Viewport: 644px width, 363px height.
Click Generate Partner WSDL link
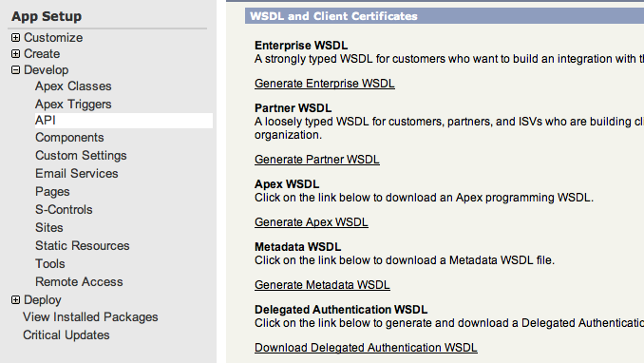click(317, 160)
